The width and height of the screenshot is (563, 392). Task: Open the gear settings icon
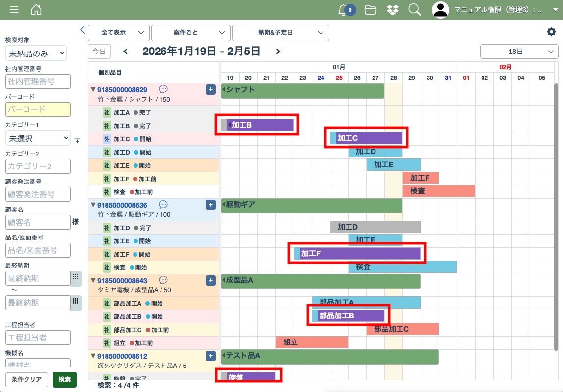tap(551, 32)
